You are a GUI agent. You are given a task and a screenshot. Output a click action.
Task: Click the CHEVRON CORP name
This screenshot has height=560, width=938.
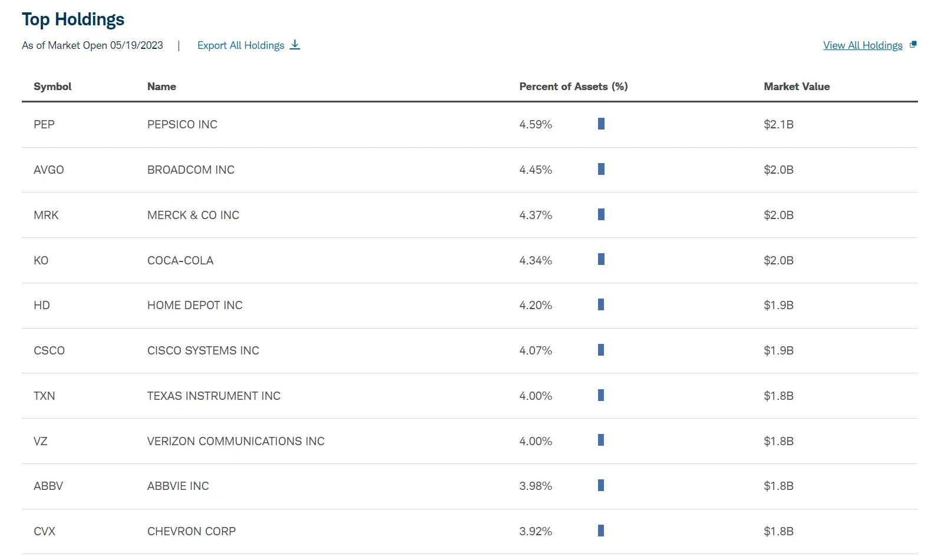click(191, 531)
